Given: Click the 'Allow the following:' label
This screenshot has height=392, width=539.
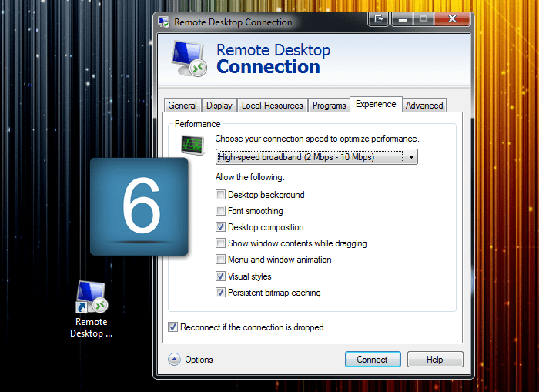Looking at the screenshot, I should tap(250, 177).
